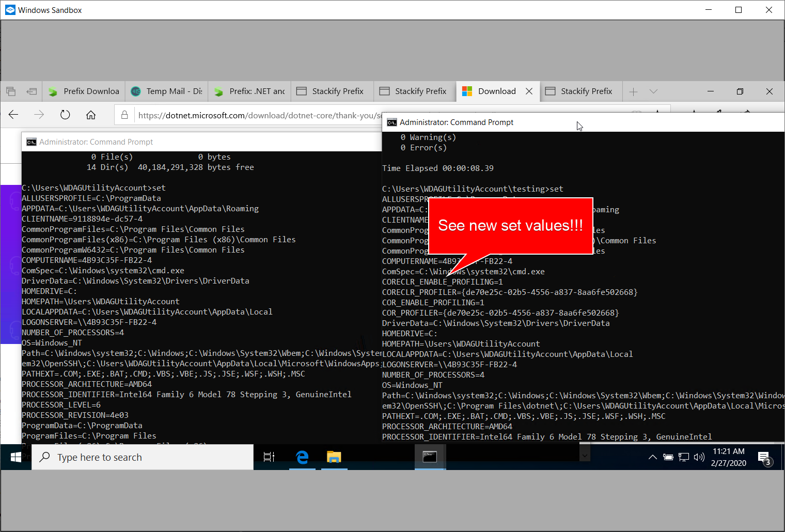Set these tabs aside in Edge
The image size is (785, 532).
(x=32, y=91)
